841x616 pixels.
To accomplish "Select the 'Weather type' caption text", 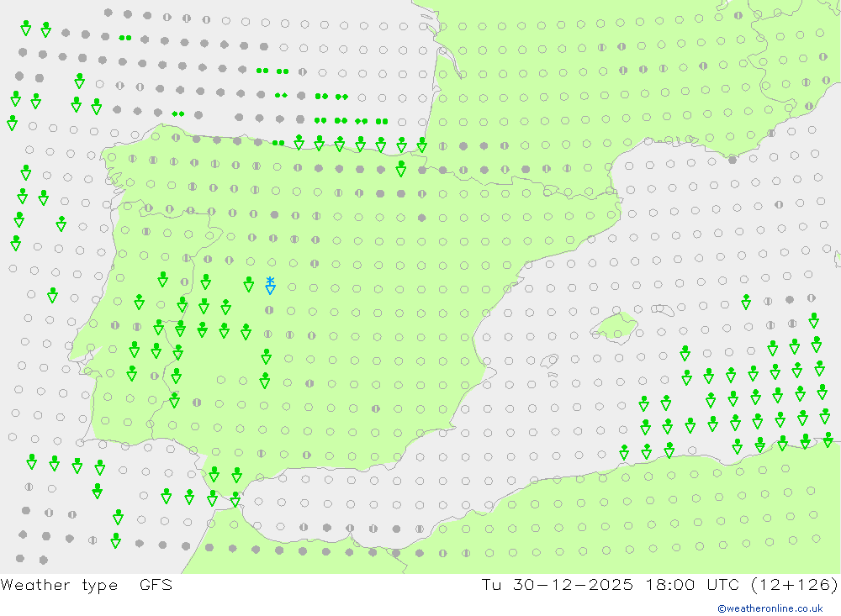I will pos(59,585).
